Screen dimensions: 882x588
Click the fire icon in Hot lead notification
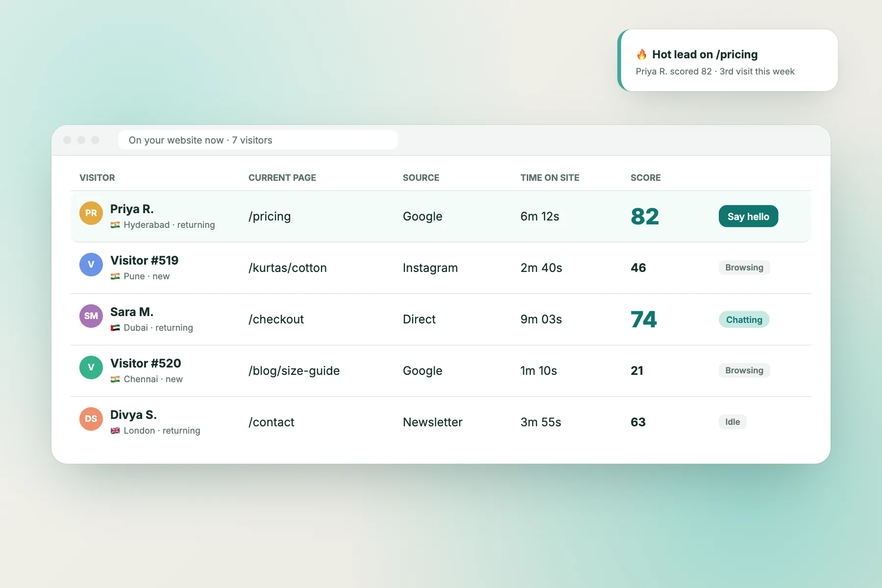coord(641,54)
